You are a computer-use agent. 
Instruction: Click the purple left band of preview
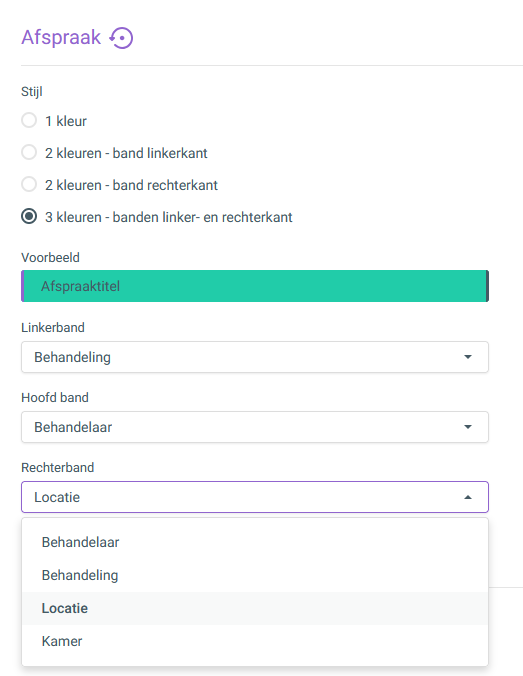(x=22, y=286)
